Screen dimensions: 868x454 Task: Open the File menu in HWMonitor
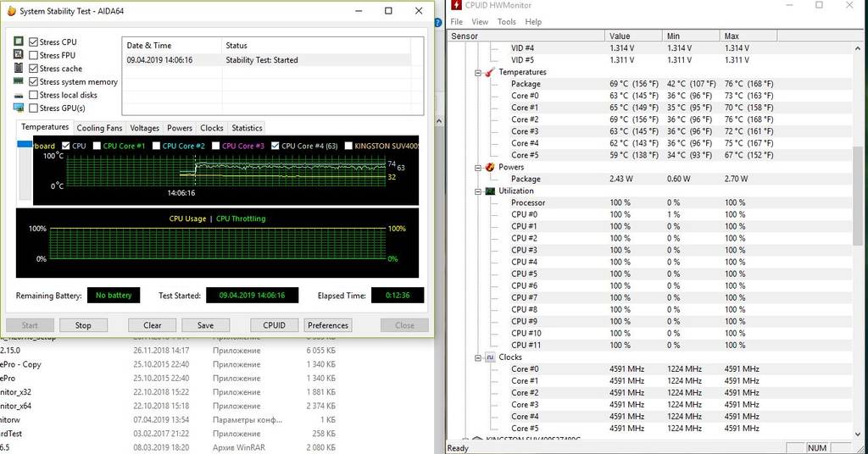[x=457, y=21]
